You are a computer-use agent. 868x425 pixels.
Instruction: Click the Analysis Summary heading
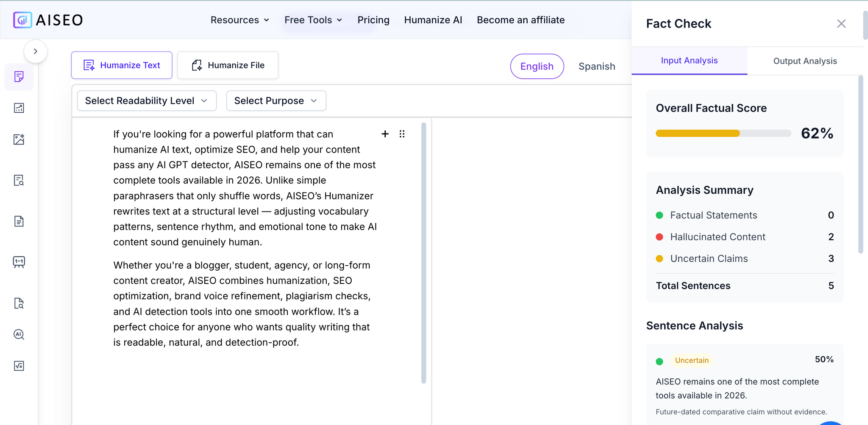pos(704,190)
